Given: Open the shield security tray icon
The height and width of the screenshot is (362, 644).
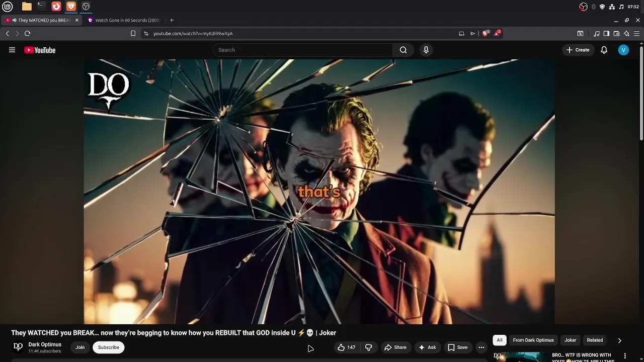Looking at the screenshot, I should click(x=602, y=7).
